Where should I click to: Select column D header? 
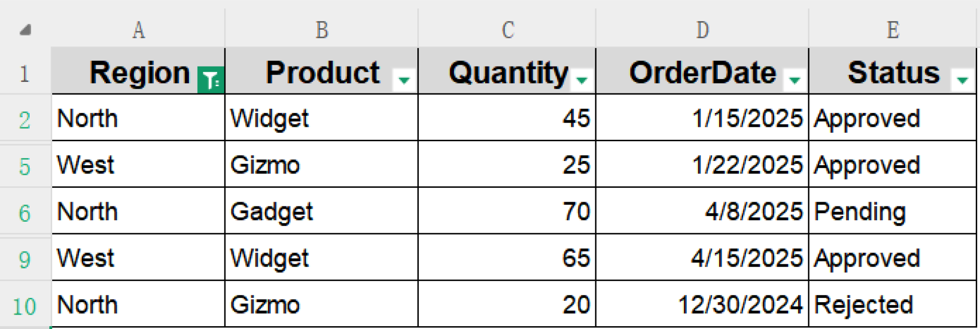(701, 30)
